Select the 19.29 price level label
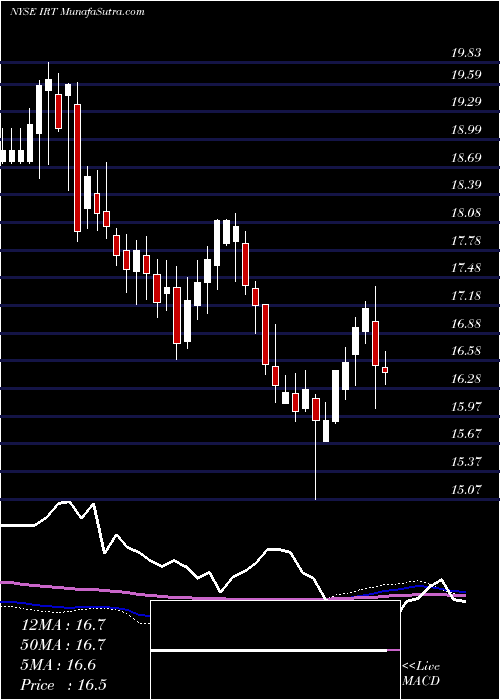 (466, 102)
